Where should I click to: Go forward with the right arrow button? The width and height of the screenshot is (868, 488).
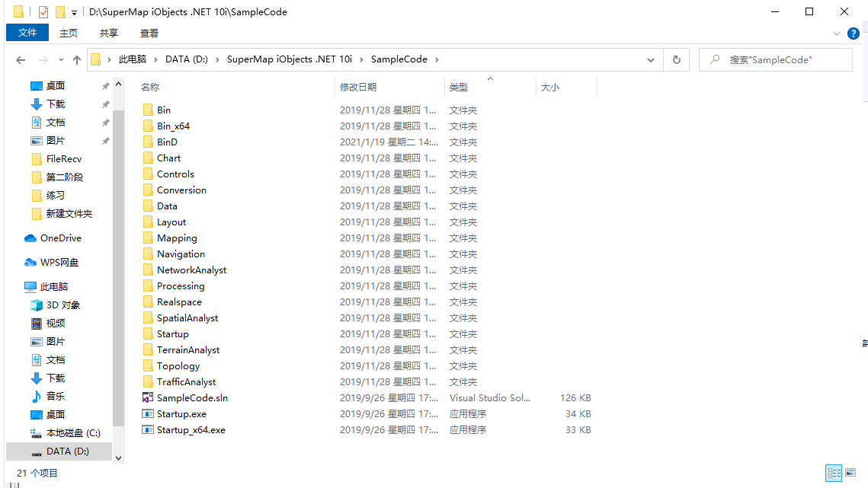click(x=43, y=59)
